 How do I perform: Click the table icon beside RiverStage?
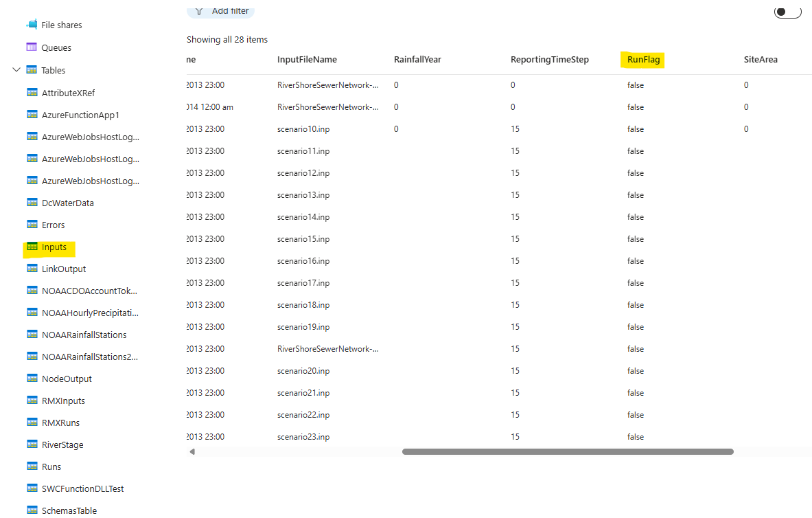[x=32, y=444]
